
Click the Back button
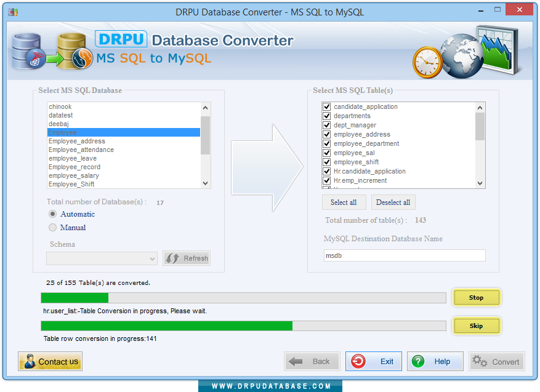[x=312, y=361]
